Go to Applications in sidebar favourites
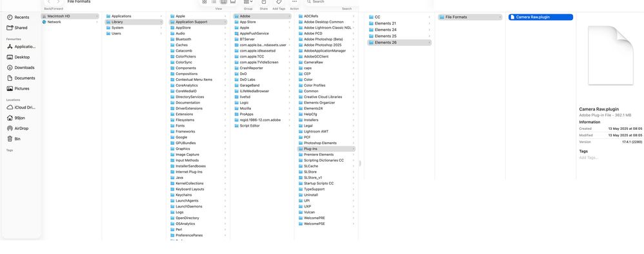Image resolution: width=644 pixels, height=254 pixels. [21, 47]
